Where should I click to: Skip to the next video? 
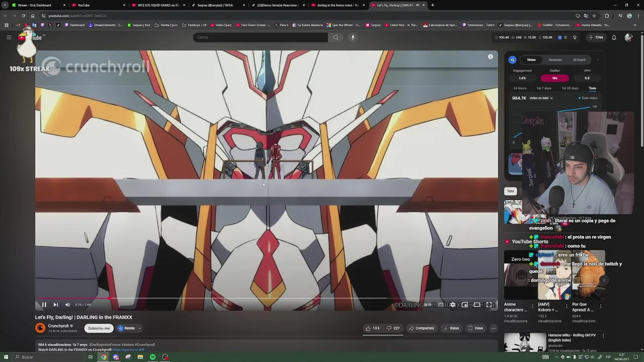tap(56, 304)
